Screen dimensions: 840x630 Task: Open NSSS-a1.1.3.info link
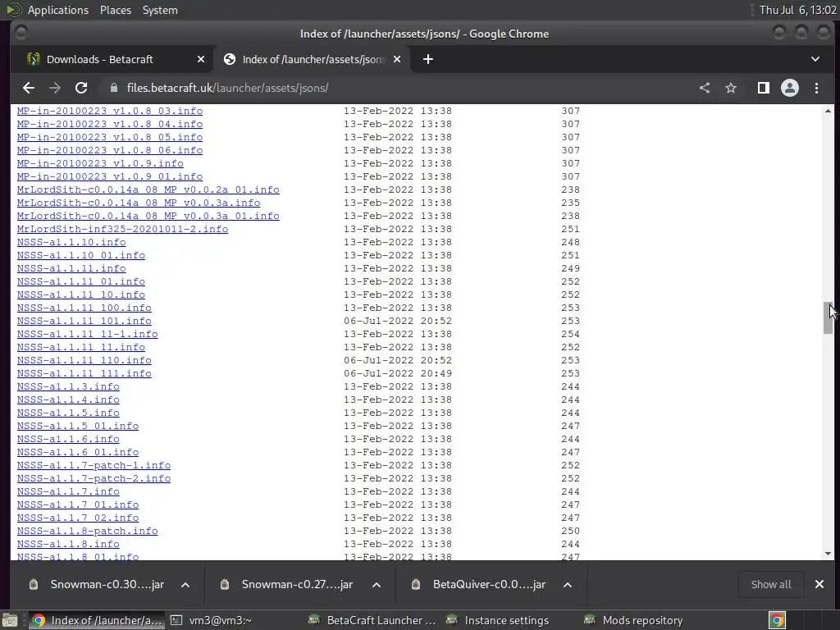(68, 387)
